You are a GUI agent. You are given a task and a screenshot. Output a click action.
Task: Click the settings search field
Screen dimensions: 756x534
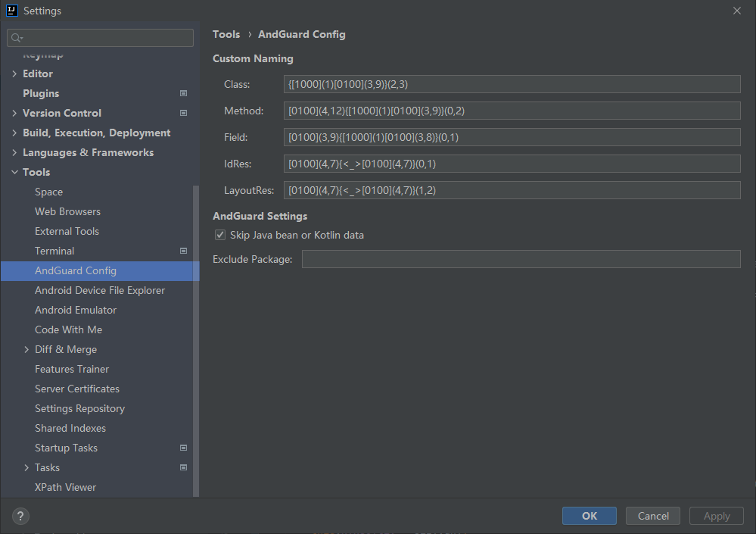click(x=101, y=38)
